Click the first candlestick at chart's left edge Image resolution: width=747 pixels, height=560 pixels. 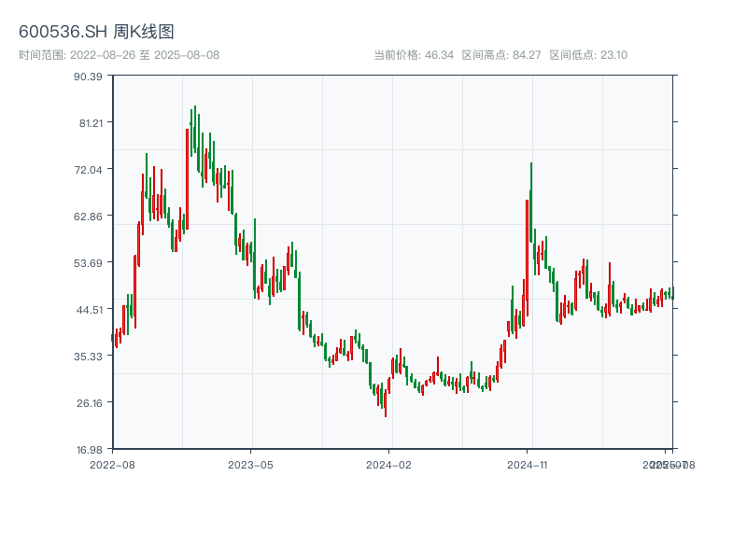(x=112, y=338)
